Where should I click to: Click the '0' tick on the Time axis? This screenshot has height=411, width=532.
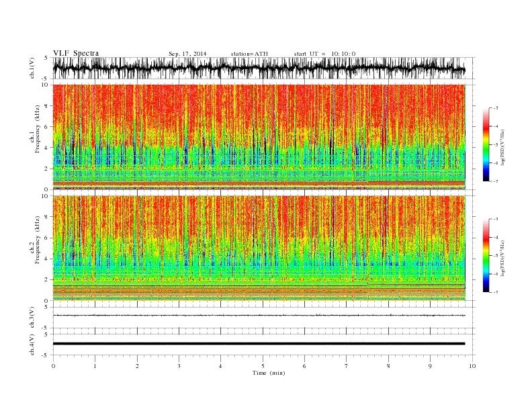point(53,366)
